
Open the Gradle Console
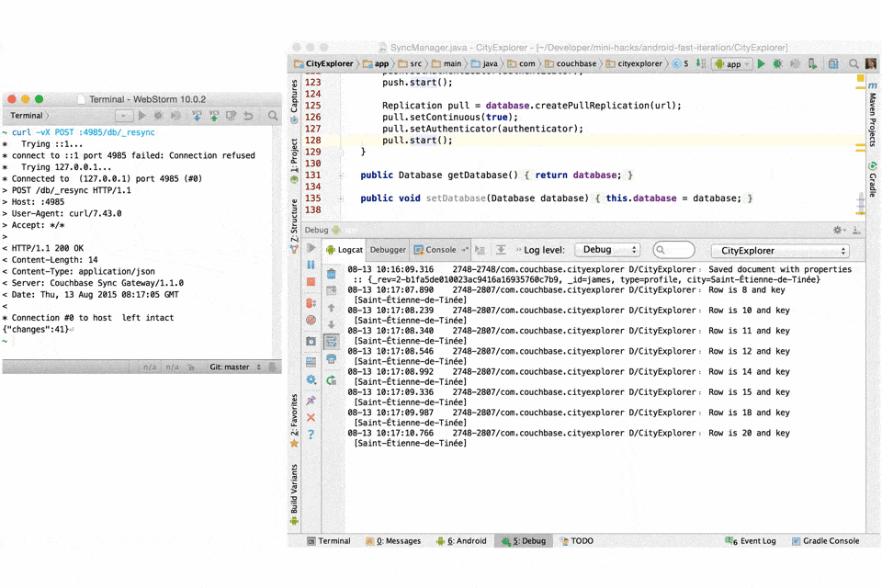(825, 541)
